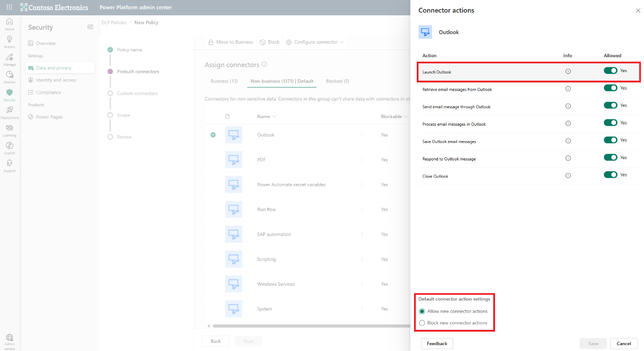Click the Feedback button
The height and width of the screenshot is (351, 644).
coord(437,343)
